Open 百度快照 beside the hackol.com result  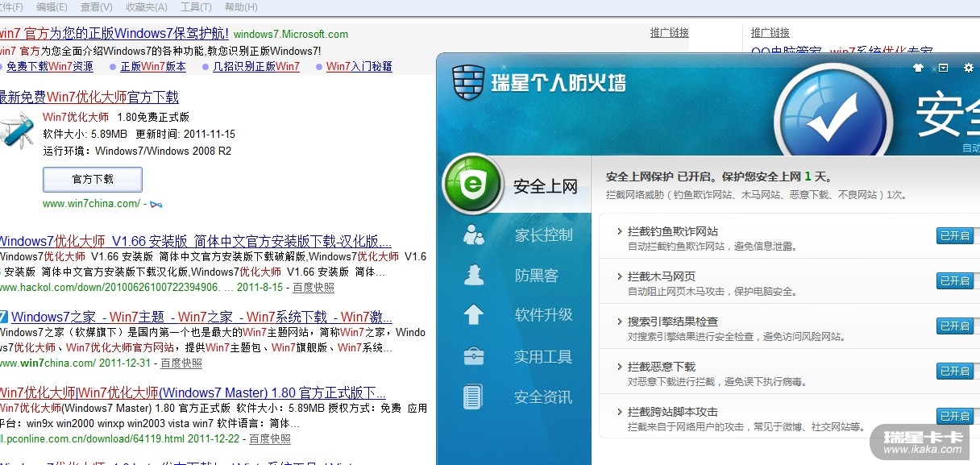tap(314, 287)
